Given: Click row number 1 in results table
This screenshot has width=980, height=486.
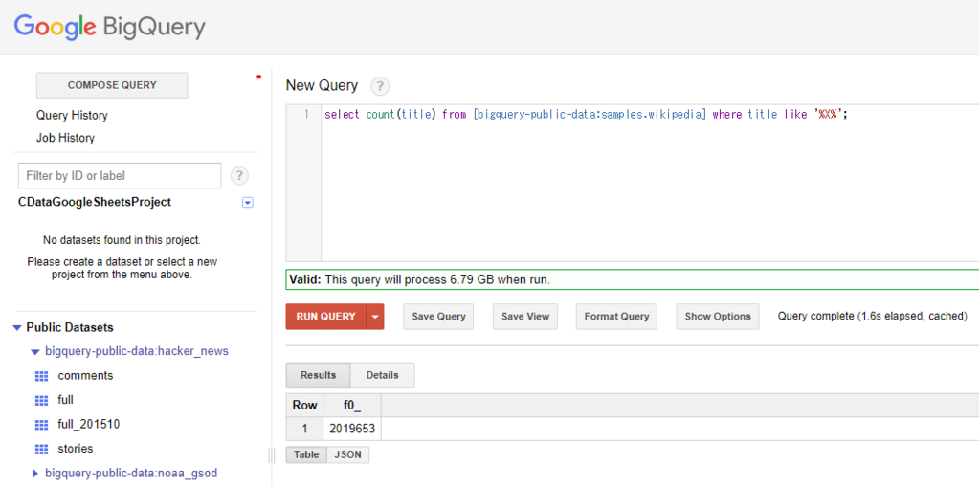Looking at the screenshot, I should click(305, 430).
